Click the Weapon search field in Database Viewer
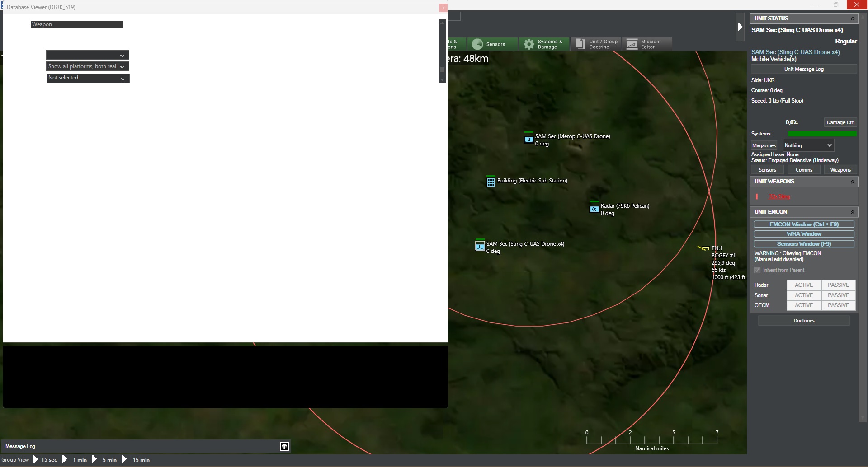The height and width of the screenshot is (467, 868). pyautogui.click(x=77, y=24)
